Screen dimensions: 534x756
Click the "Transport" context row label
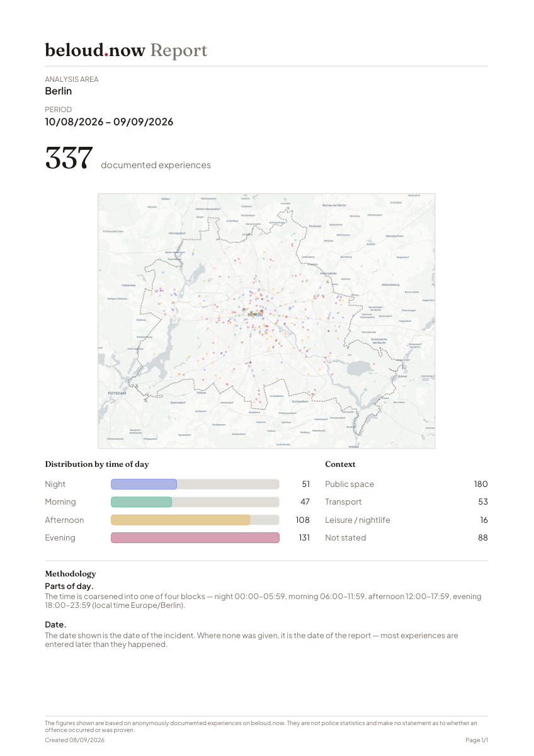(x=343, y=502)
